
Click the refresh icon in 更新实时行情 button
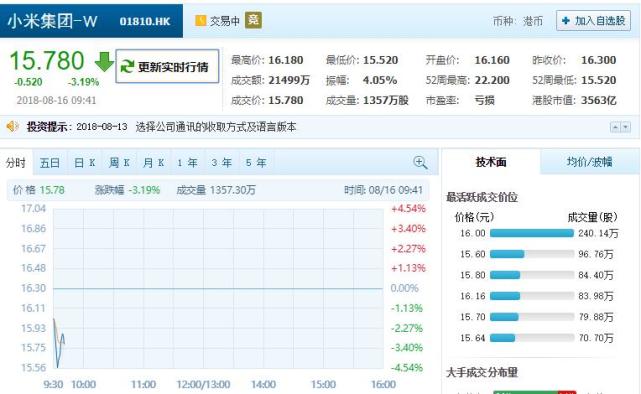click(x=128, y=67)
